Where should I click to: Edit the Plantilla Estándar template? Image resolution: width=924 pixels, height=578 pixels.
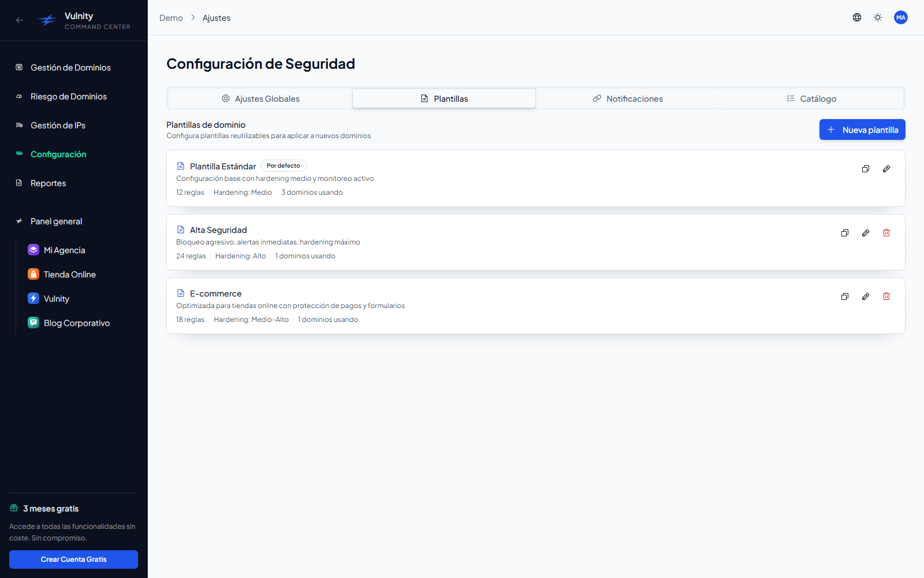click(886, 169)
